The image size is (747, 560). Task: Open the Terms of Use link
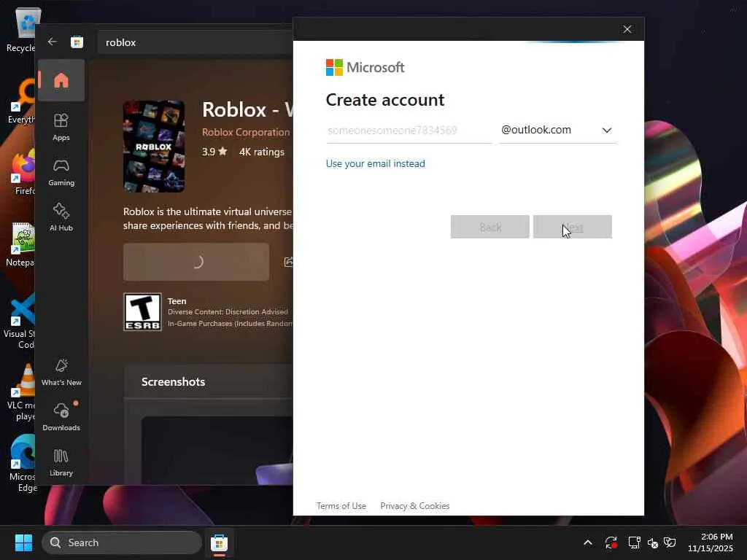tap(341, 506)
